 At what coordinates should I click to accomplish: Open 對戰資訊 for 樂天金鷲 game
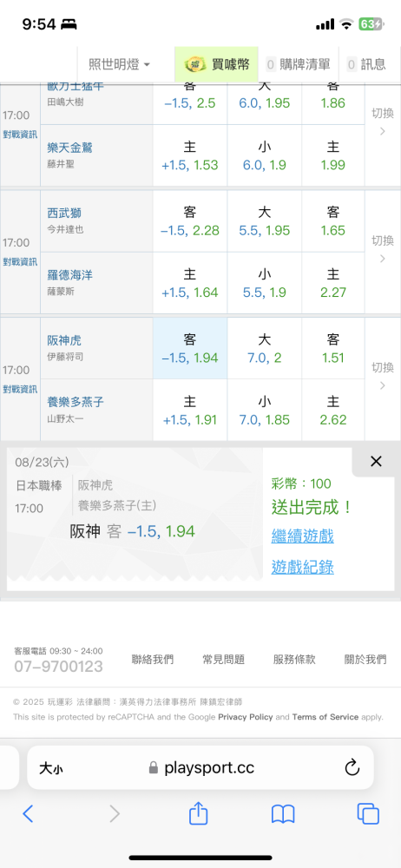pos(20,134)
